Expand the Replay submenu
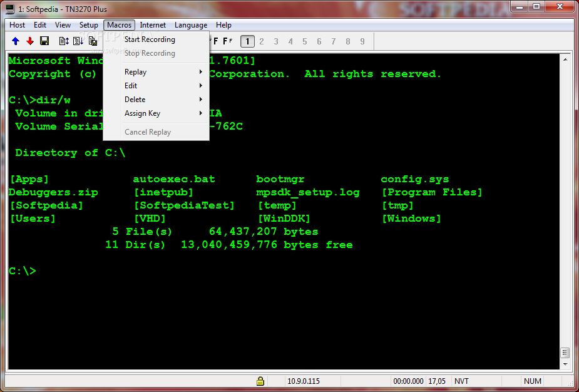 (156, 72)
